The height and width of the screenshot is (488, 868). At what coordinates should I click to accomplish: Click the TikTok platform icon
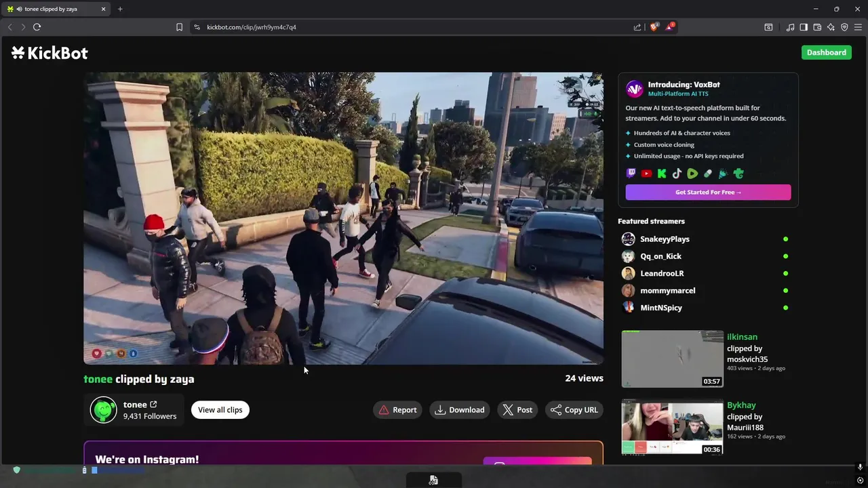pyautogui.click(x=677, y=174)
